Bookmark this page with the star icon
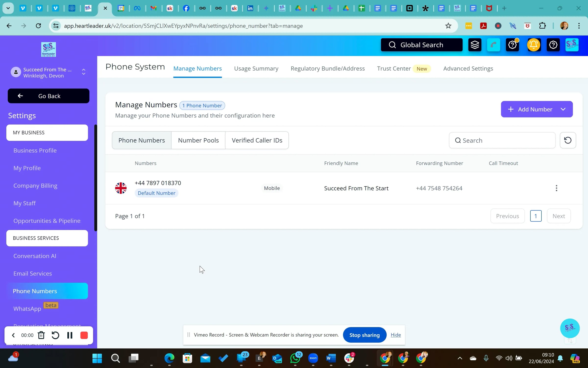Viewport: 588px width, 368px height. pos(448,26)
